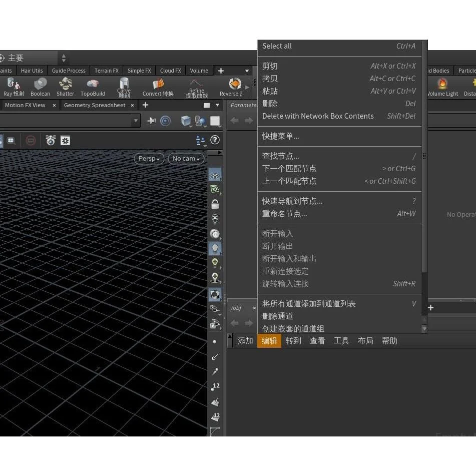Open the No cam camera dropdown
The image size is (476, 476).
(x=185, y=158)
